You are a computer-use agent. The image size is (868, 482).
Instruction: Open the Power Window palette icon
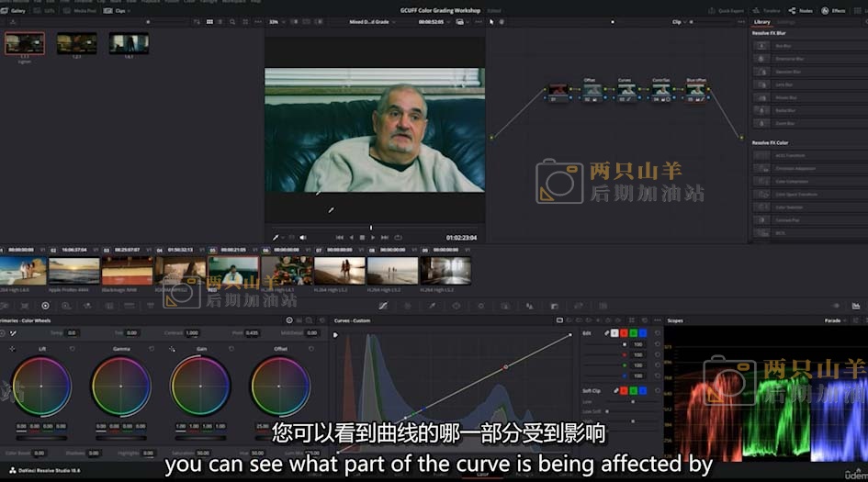(x=455, y=306)
